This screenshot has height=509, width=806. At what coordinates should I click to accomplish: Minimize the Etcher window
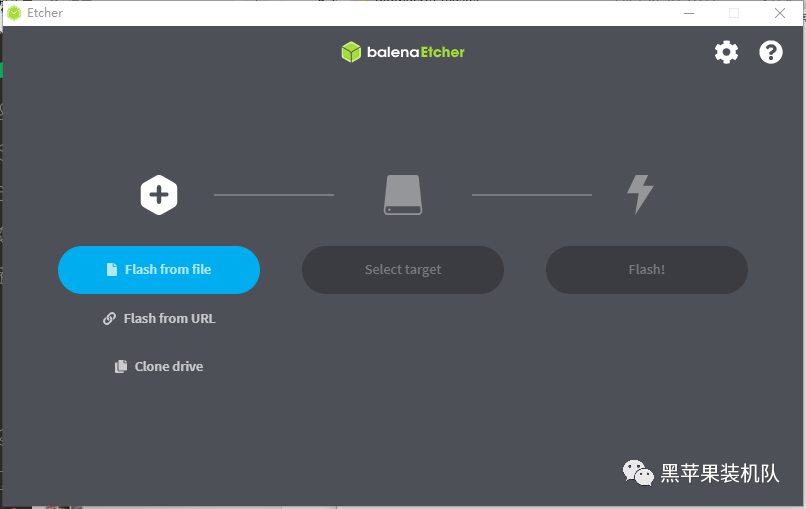click(689, 13)
